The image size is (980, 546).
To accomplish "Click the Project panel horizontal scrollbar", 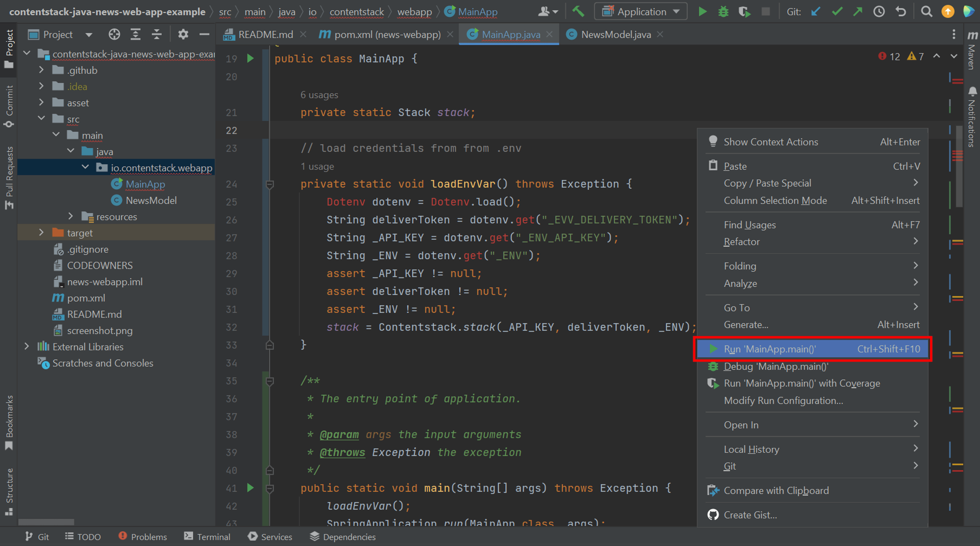I will (46, 522).
